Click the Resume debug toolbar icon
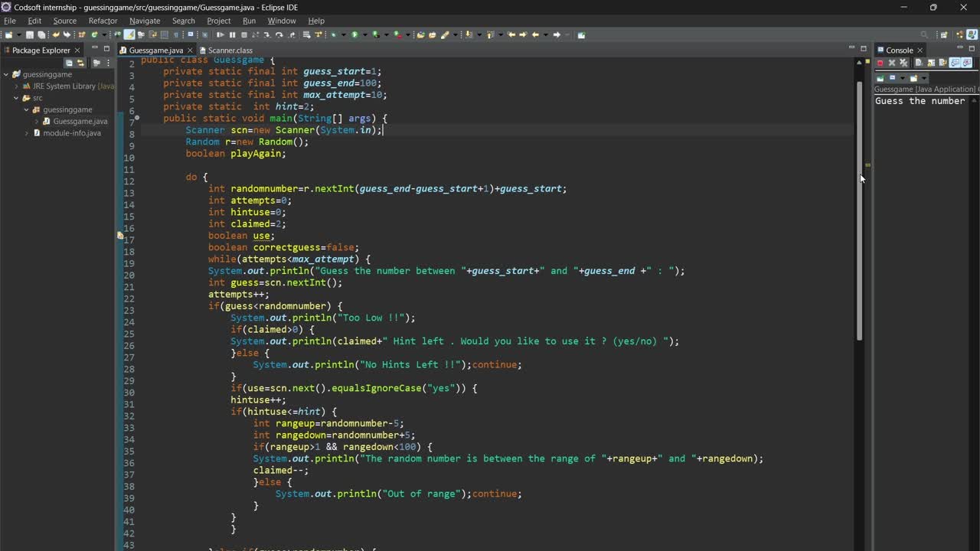Image resolution: width=980 pixels, height=551 pixels. point(220,34)
